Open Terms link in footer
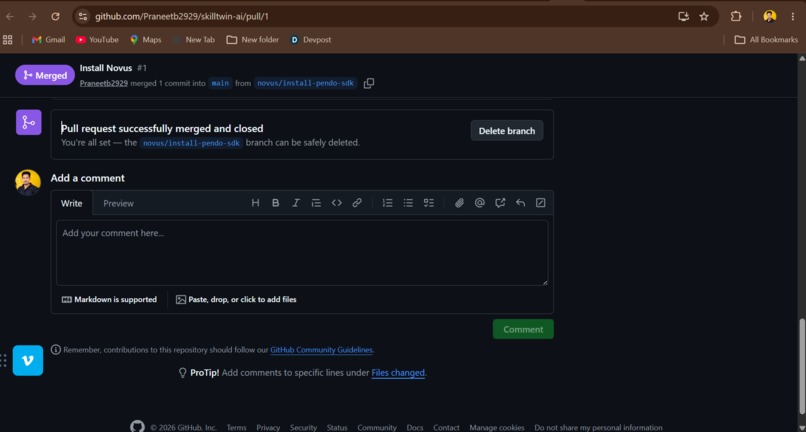The image size is (806, 432). (236, 427)
